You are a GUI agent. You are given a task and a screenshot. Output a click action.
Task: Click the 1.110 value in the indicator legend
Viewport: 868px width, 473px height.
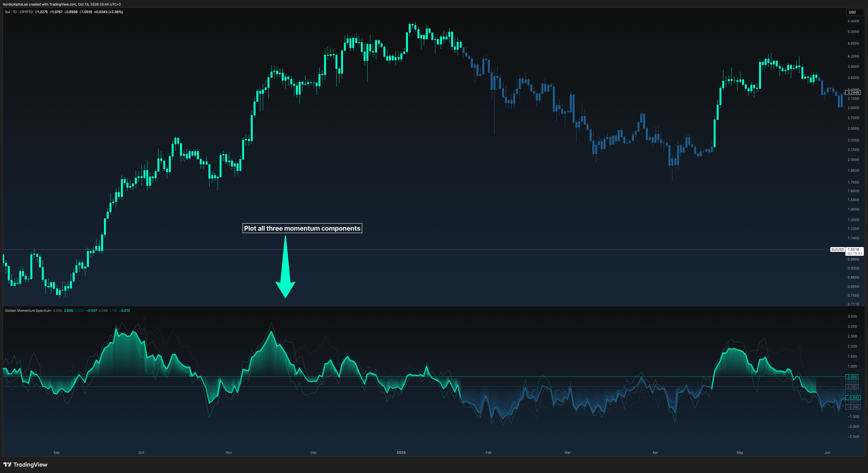click(x=114, y=310)
